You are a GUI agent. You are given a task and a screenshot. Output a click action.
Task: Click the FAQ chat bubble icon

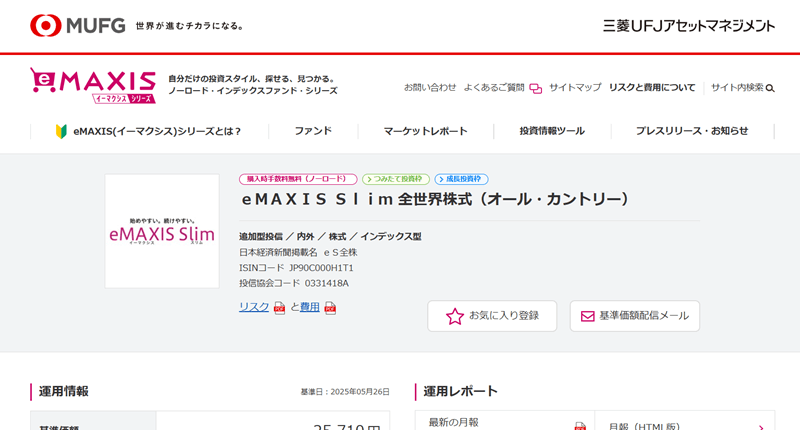(x=535, y=89)
